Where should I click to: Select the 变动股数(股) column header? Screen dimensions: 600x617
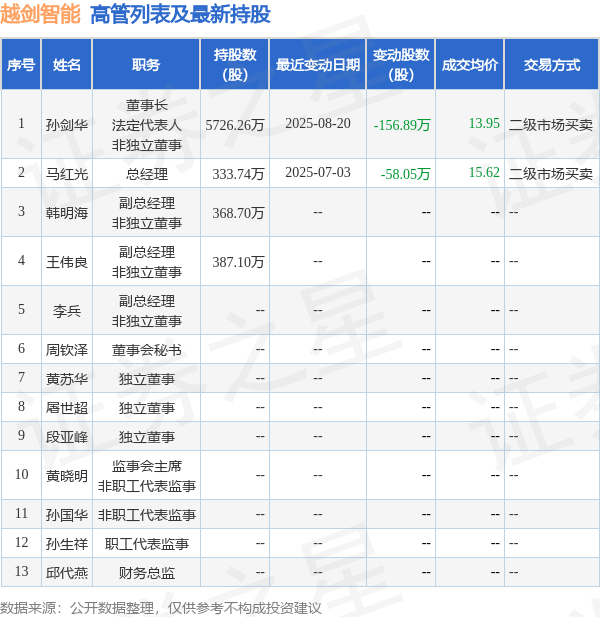pos(401,65)
